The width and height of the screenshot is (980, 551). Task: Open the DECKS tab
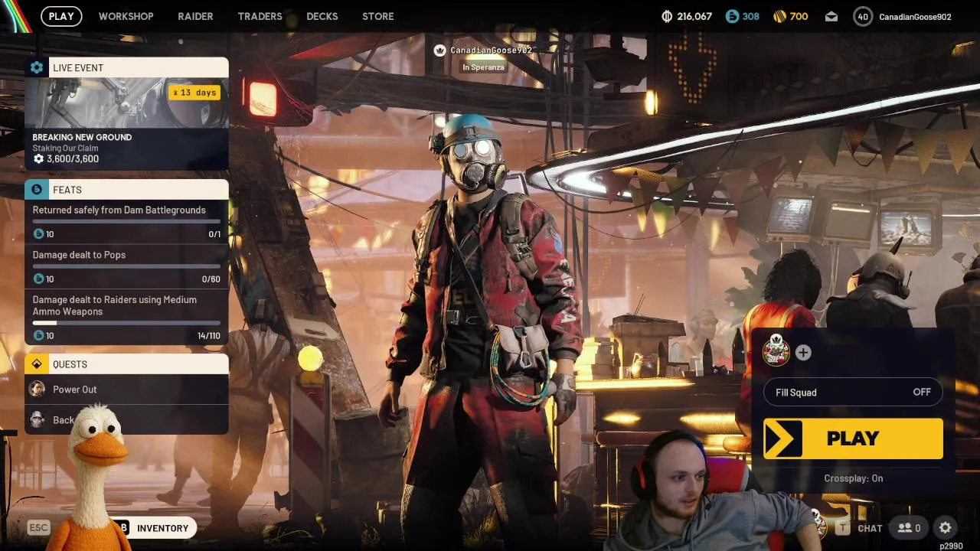click(322, 16)
